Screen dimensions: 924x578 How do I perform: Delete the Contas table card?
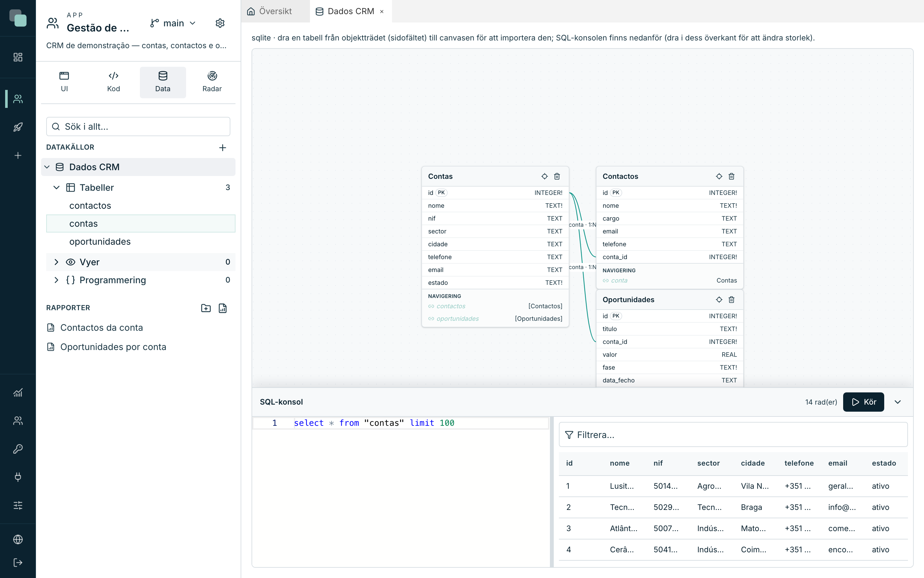[557, 176]
